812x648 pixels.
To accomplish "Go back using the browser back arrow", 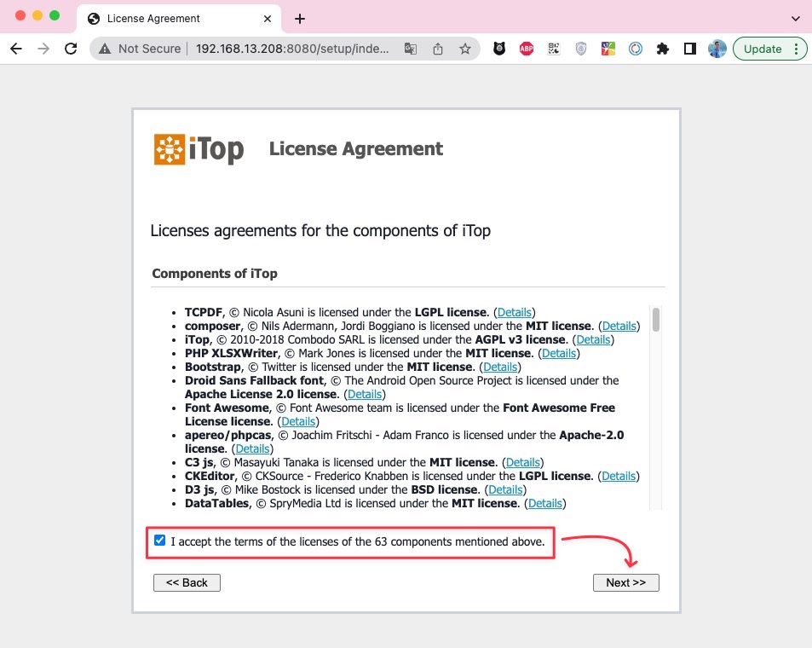I will (16, 49).
